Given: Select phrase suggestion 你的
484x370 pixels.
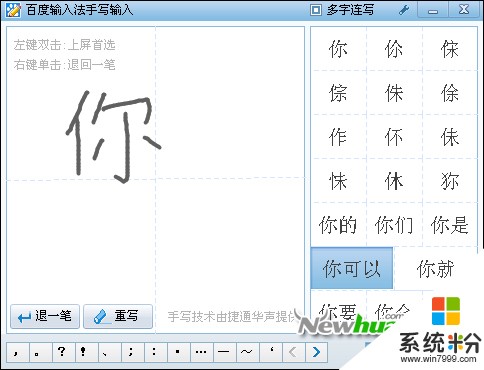Looking at the screenshot, I should 338,225.
